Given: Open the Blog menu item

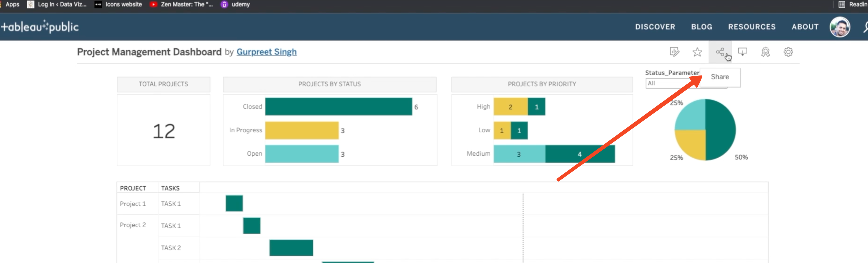Looking at the screenshot, I should click(702, 27).
